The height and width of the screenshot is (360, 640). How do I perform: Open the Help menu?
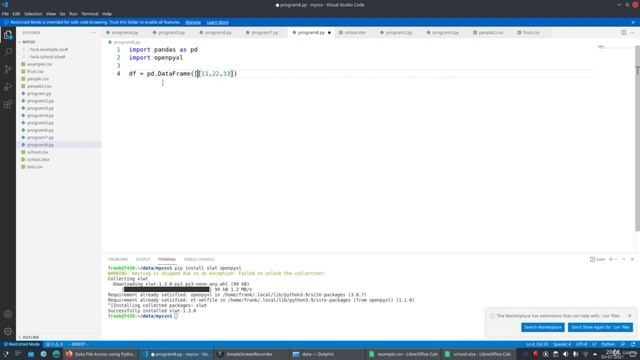tap(107, 14)
